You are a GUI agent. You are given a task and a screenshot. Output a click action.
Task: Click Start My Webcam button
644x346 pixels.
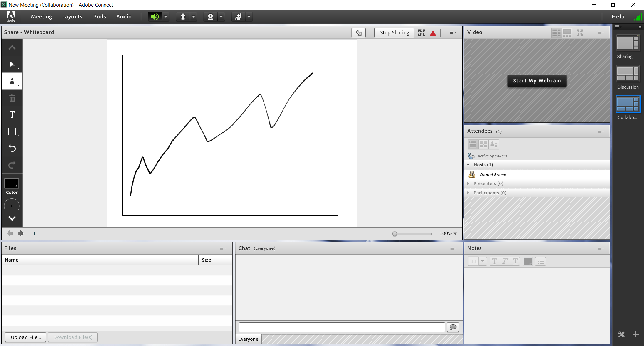[x=537, y=81]
